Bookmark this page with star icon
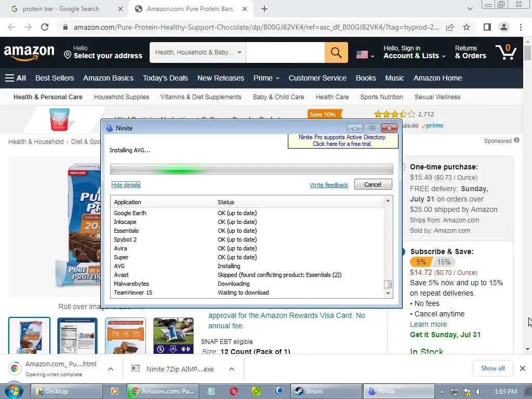The height and width of the screenshot is (399, 532). (467, 27)
